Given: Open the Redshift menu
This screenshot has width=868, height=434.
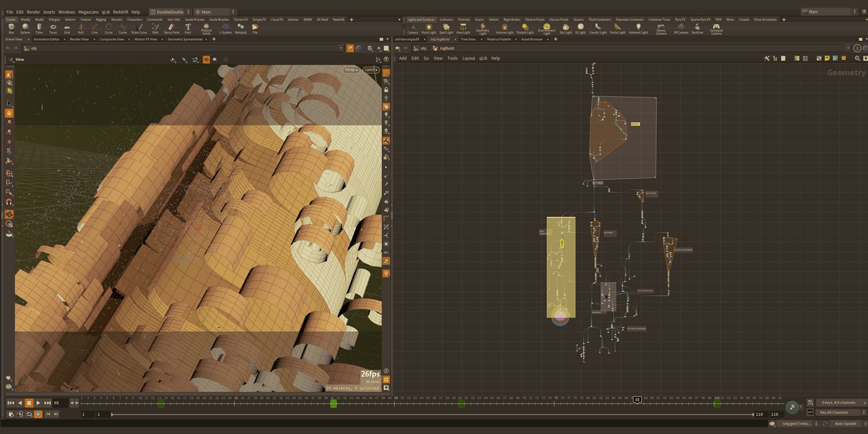Looking at the screenshot, I should coord(120,12).
